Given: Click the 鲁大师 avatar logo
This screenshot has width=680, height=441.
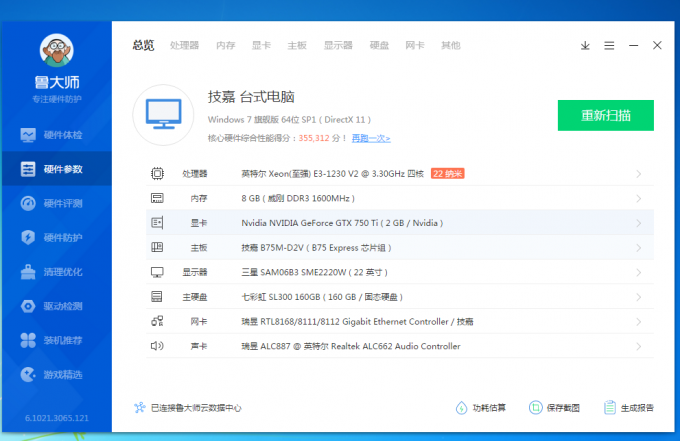Looking at the screenshot, I should (56, 50).
